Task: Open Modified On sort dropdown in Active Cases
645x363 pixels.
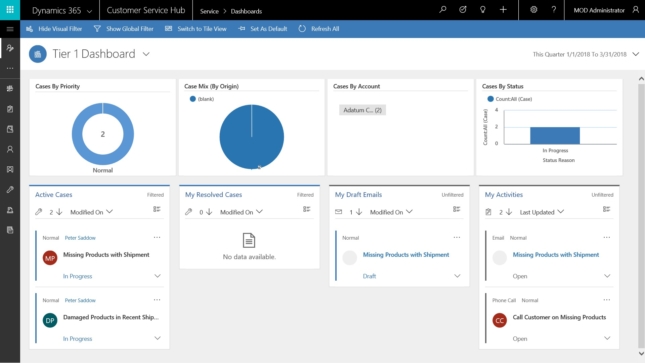Action: 91,212
